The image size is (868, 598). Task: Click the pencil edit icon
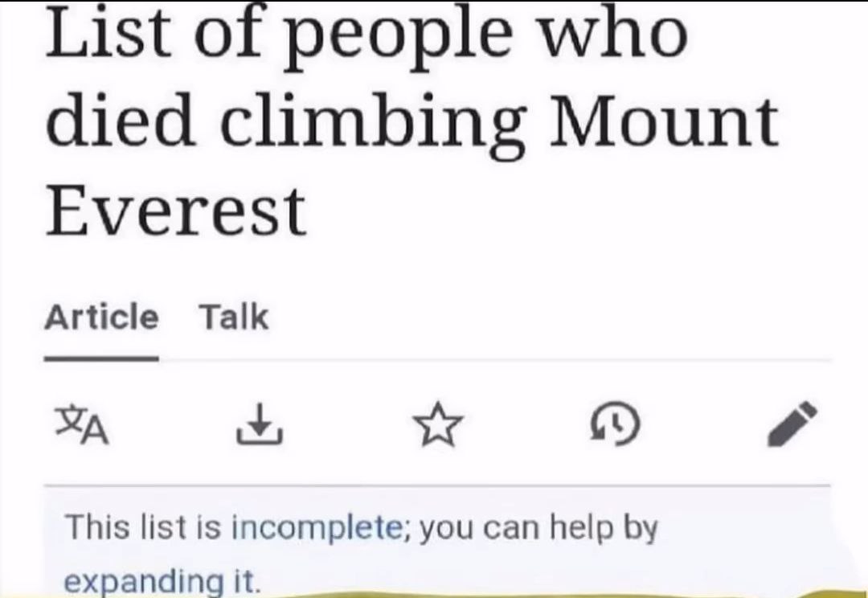point(792,424)
